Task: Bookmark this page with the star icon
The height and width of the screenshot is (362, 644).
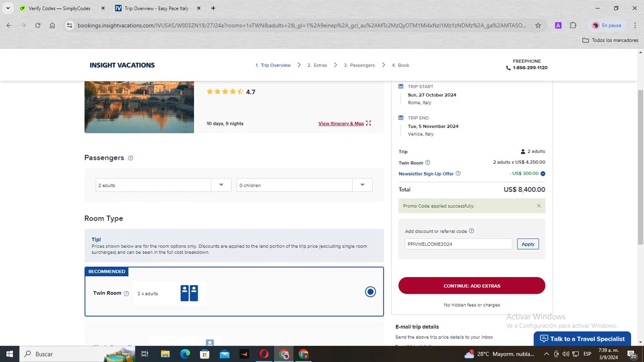Action: pos(538,25)
